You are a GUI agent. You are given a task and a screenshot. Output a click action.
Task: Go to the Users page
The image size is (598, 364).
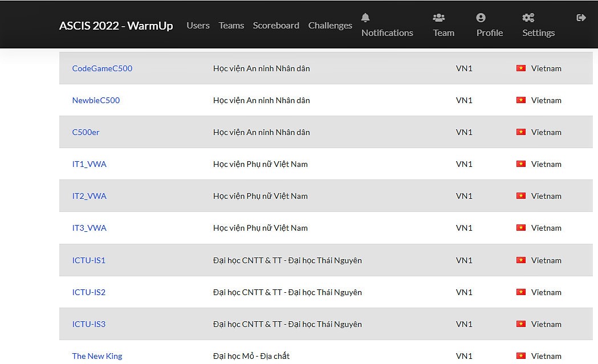coord(198,26)
